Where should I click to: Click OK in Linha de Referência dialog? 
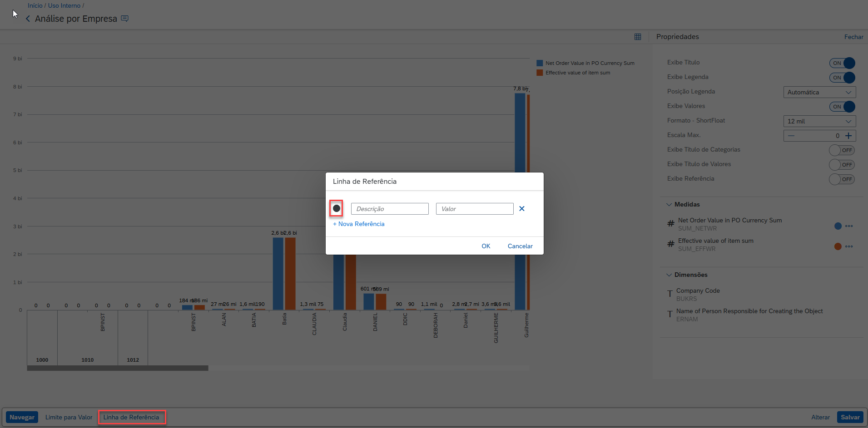pos(486,246)
